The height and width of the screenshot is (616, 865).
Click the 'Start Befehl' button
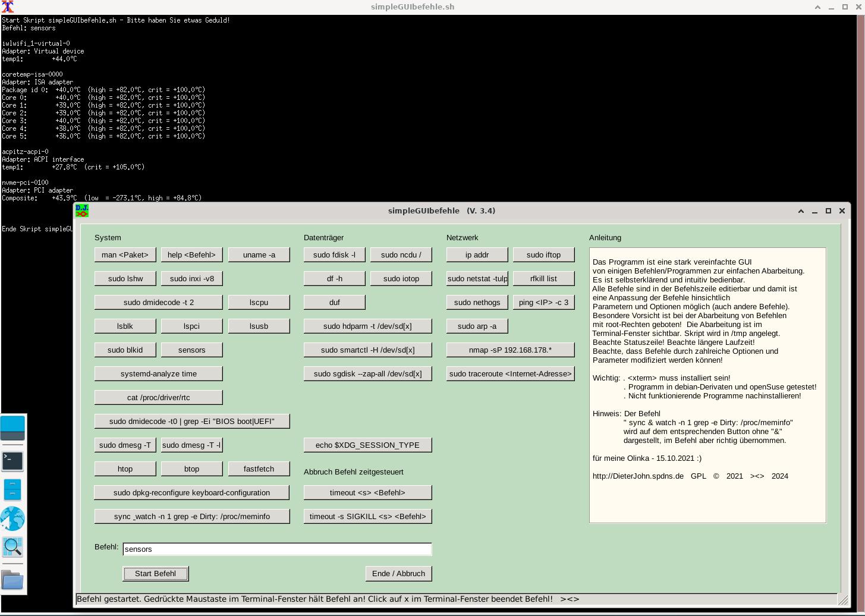tap(156, 573)
